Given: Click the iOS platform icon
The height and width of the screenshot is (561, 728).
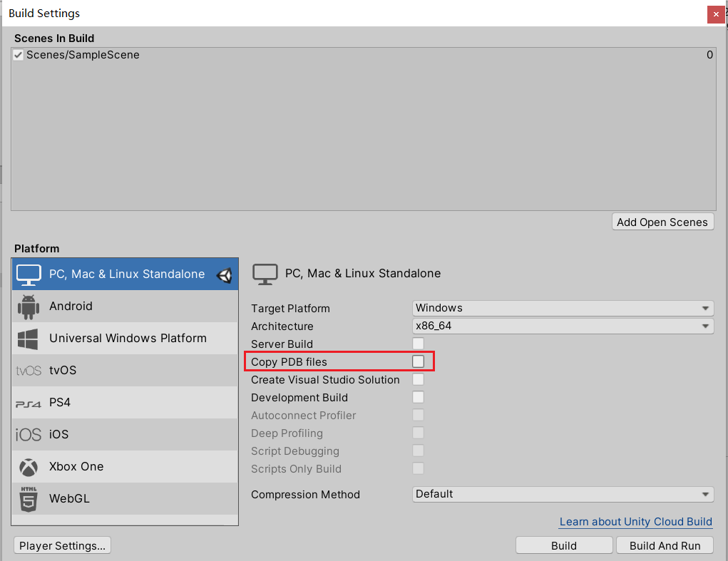Looking at the screenshot, I should (x=29, y=435).
